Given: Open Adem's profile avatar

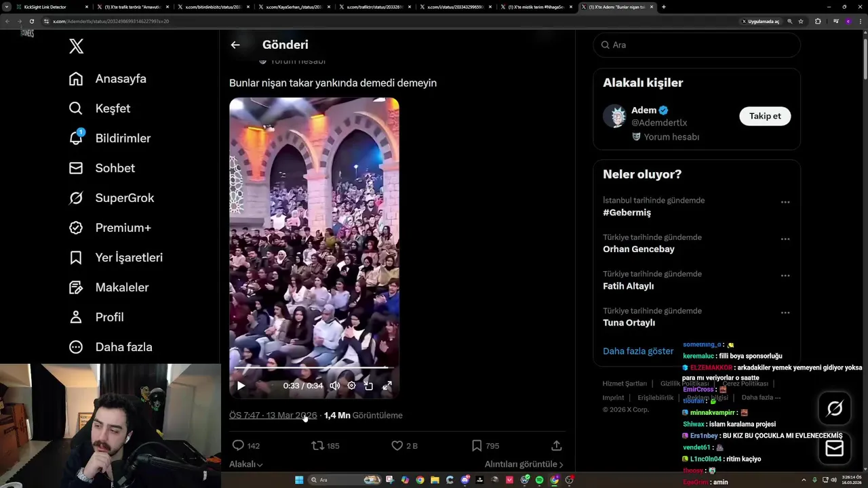Looking at the screenshot, I should (614, 116).
